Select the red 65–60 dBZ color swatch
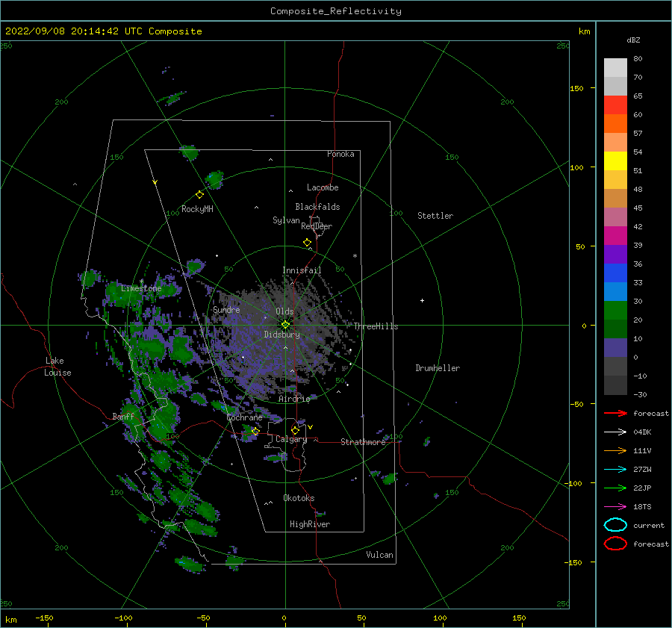 click(615, 105)
